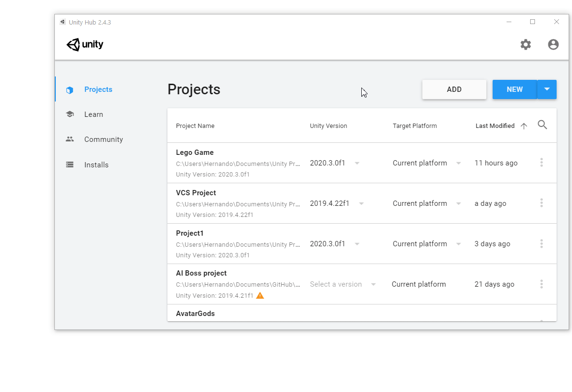The width and height of the screenshot is (572, 392).
Task: Click '3 days ago' timestamp
Action: [x=492, y=244]
